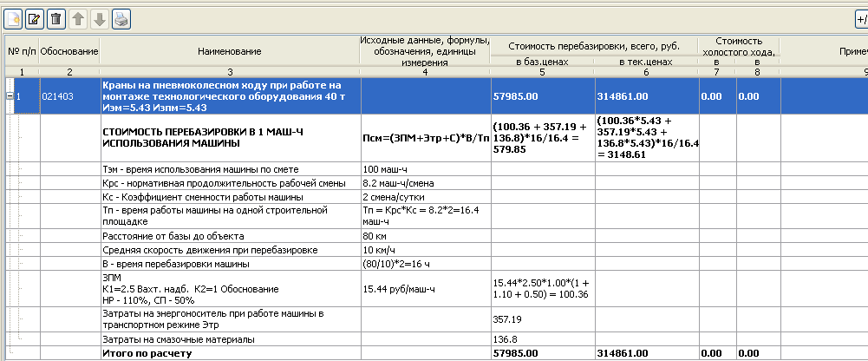This screenshot has height=361, width=868.
Task: Click the '(80/10)*2=16 ч' cell
Action: pos(426,264)
